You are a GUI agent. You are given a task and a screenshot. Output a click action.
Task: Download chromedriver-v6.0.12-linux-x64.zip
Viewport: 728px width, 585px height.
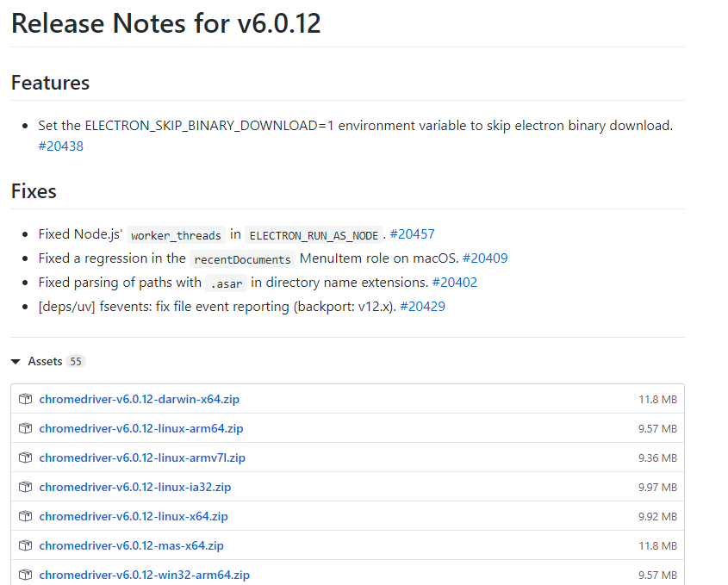(x=134, y=516)
